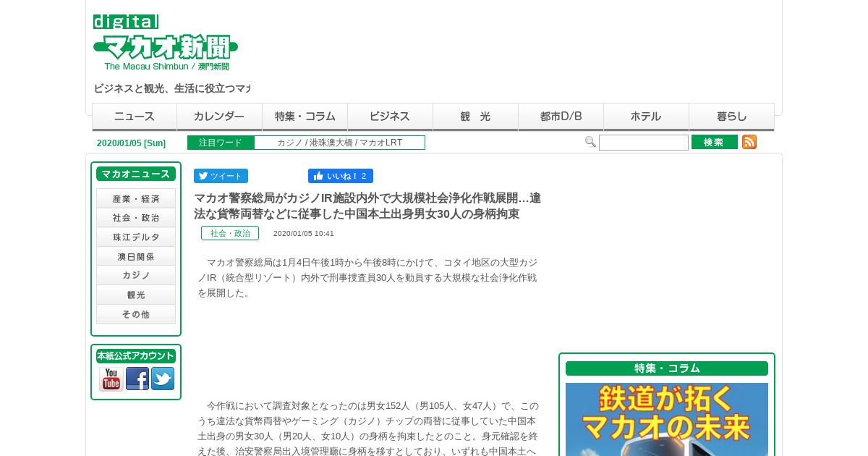Viewport: 868px width, 456px height.
Task: Click the 注目ワード green label
Action: pyautogui.click(x=221, y=143)
